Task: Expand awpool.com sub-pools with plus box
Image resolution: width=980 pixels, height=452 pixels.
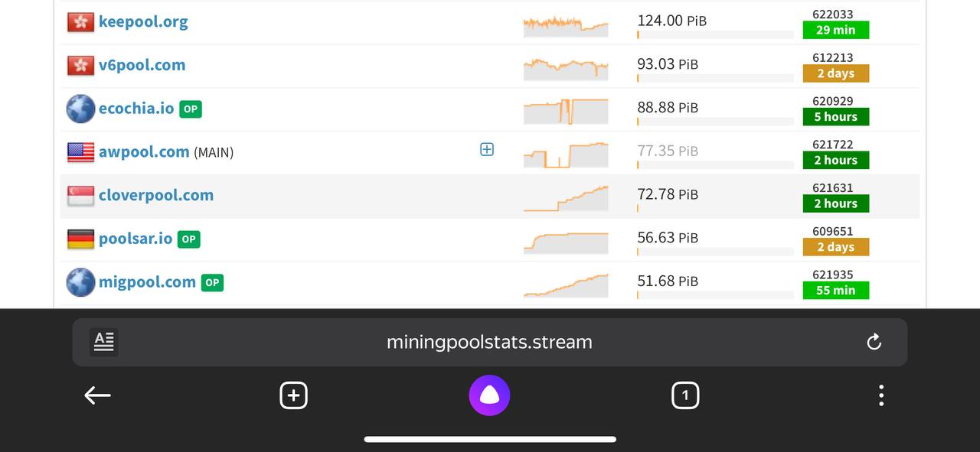Action: point(487,150)
